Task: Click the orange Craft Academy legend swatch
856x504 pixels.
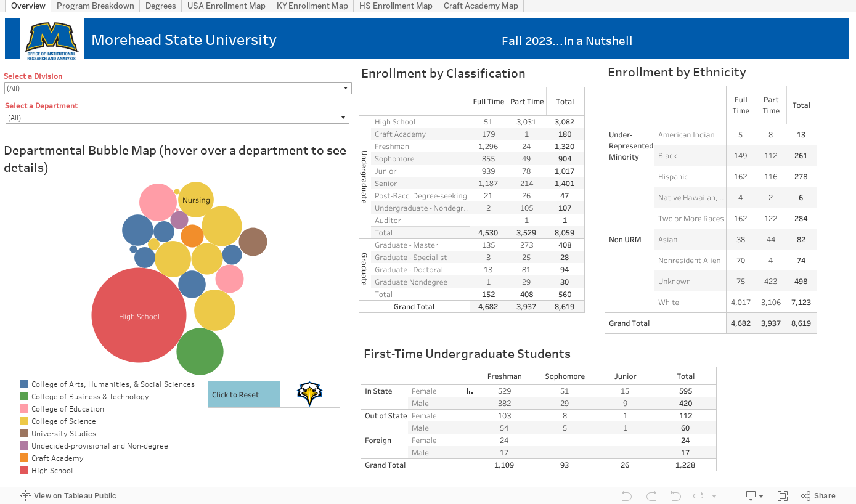Action: tap(24, 458)
